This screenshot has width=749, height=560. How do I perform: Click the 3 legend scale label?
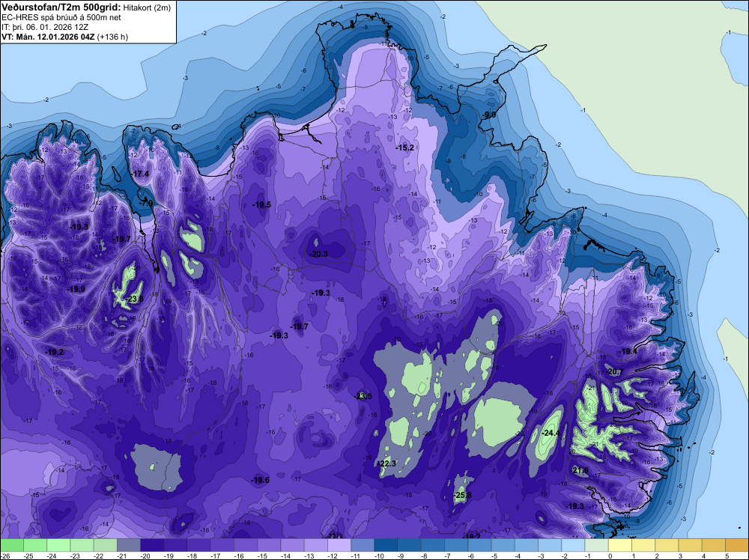click(681, 556)
